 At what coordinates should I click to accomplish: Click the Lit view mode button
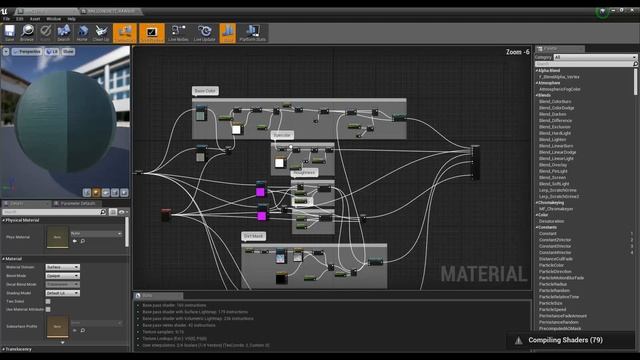[52, 52]
